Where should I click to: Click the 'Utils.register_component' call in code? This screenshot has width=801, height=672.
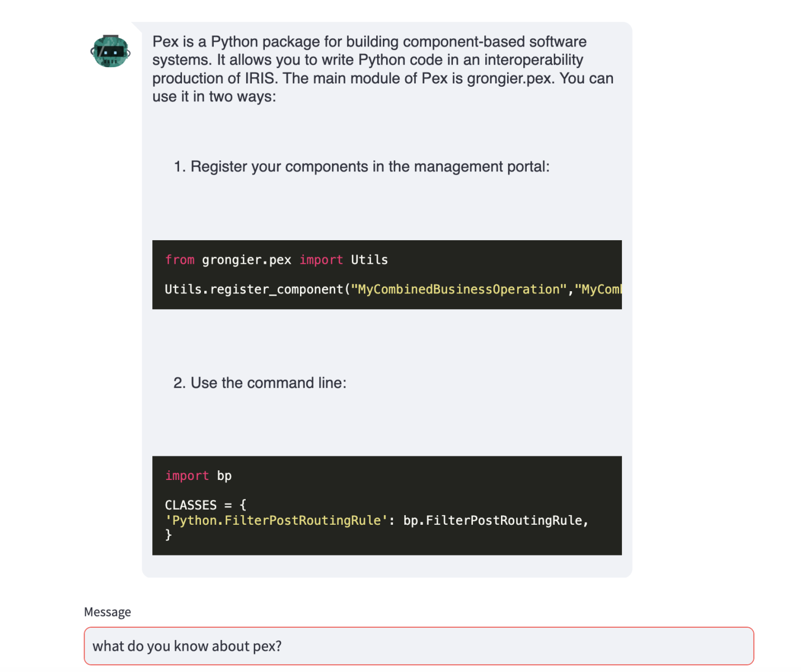(x=255, y=290)
